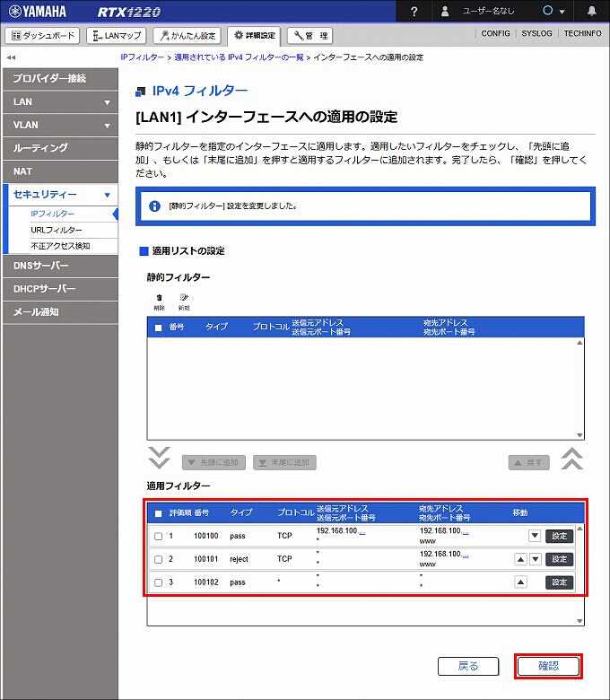Viewport: 610px width, 700px height.
Task: Check the box for filter 100101
Action: 158,559
